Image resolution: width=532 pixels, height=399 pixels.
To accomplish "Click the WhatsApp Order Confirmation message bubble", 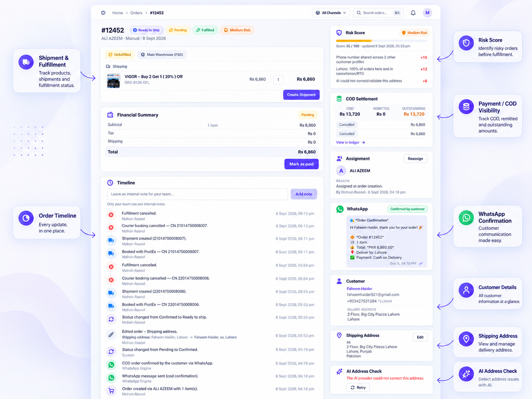I will [x=387, y=242].
